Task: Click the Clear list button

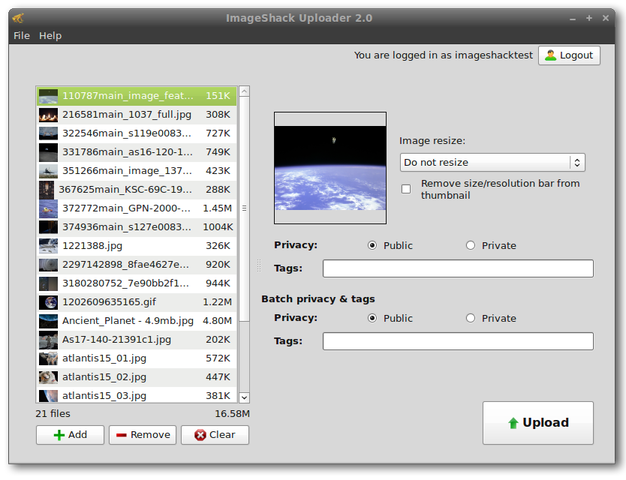Action: 215,435
